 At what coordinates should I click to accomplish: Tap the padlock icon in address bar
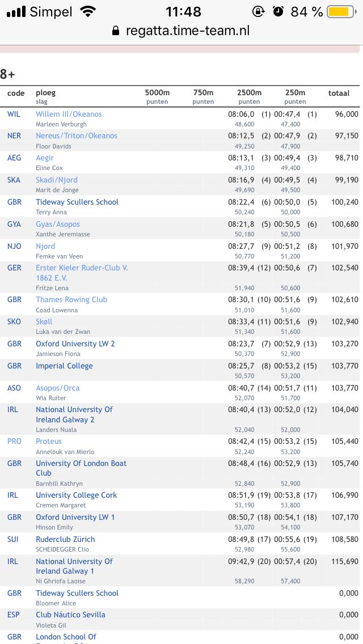[116, 31]
